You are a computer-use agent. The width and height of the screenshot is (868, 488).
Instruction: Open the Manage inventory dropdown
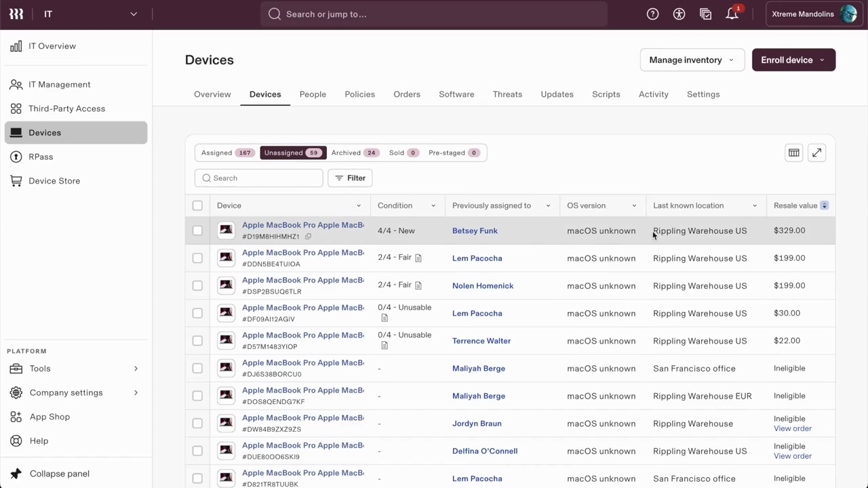pyautogui.click(x=692, y=60)
